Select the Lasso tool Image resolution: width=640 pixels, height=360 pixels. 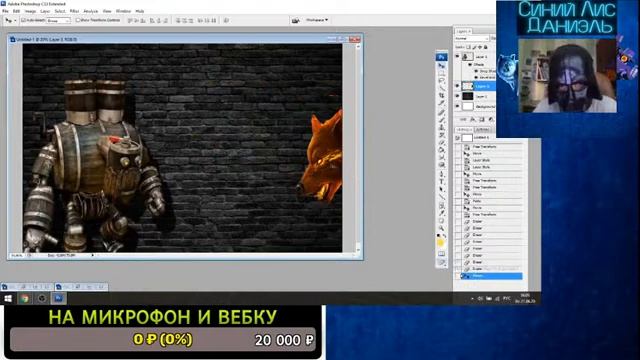tap(441, 80)
